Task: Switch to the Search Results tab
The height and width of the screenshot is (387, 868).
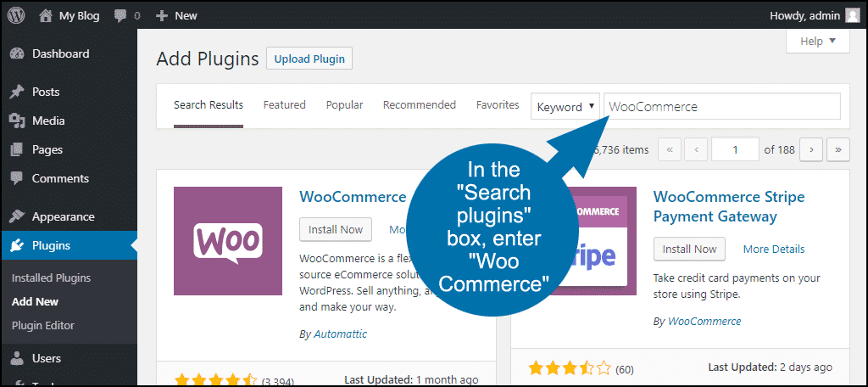Action: (x=209, y=105)
